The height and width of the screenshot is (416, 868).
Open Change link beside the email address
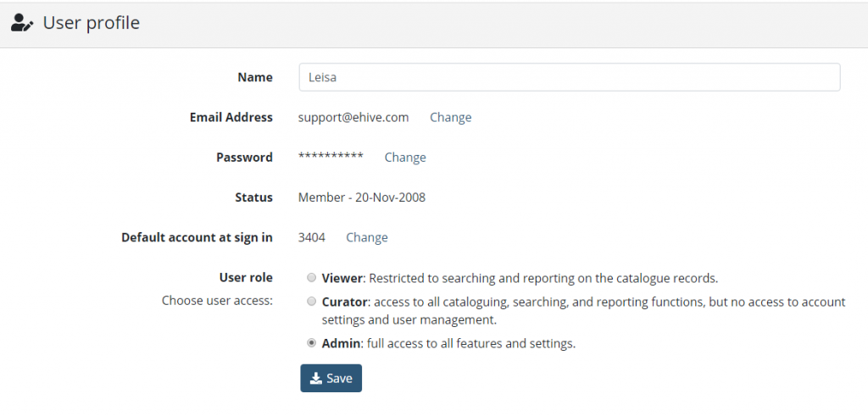point(451,117)
